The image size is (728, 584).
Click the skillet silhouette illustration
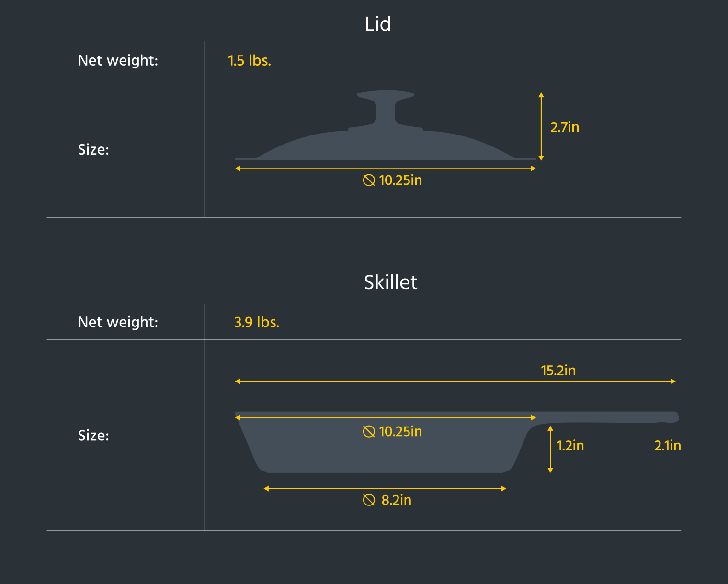point(456,442)
